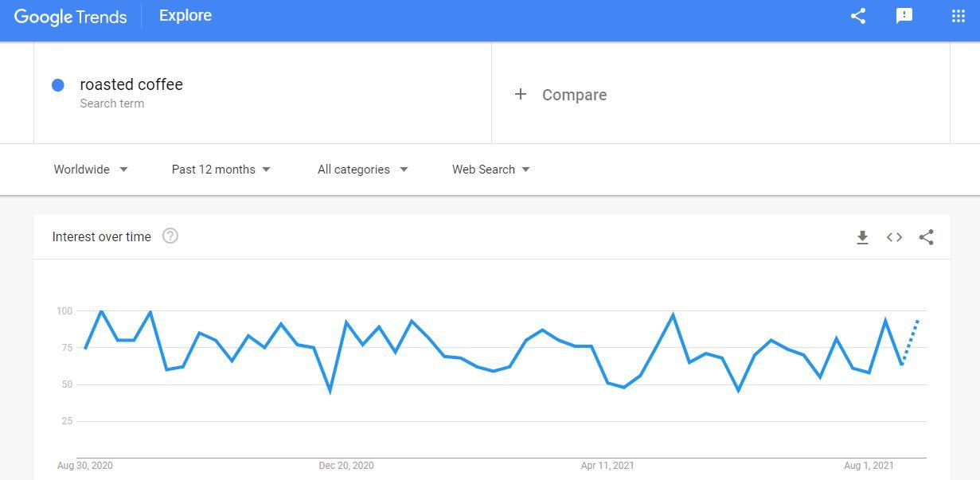This screenshot has height=480, width=980.
Task: Select the Explore header label
Action: (x=185, y=16)
